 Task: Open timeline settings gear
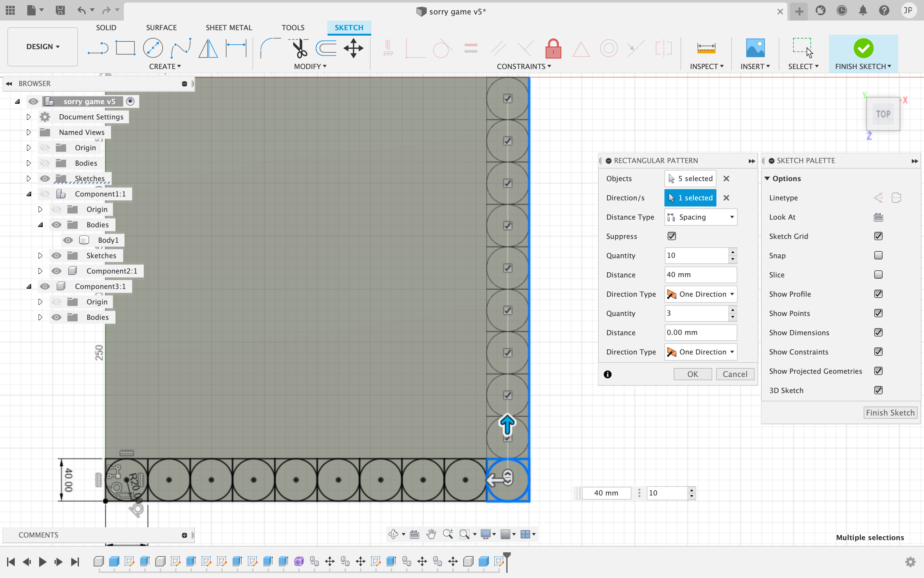coord(910,562)
